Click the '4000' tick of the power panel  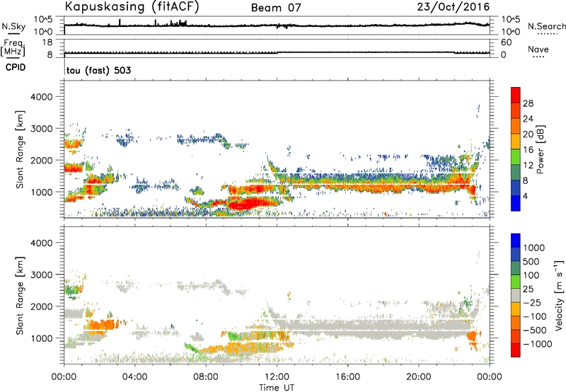pos(41,97)
